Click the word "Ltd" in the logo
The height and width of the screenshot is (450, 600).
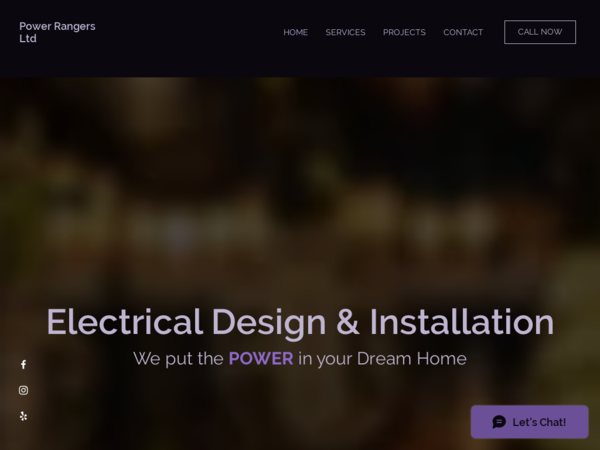click(28, 38)
